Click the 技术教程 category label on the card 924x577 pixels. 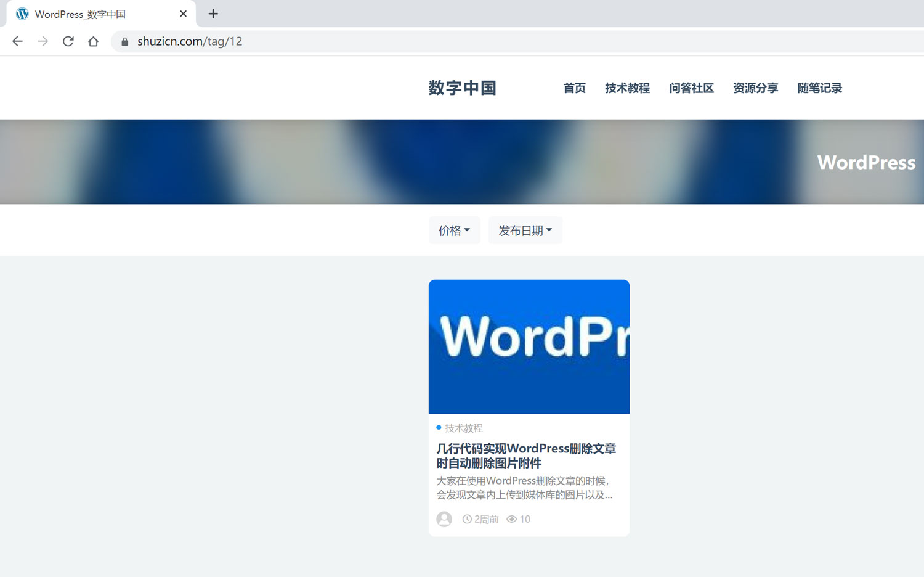tap(464, 428)
